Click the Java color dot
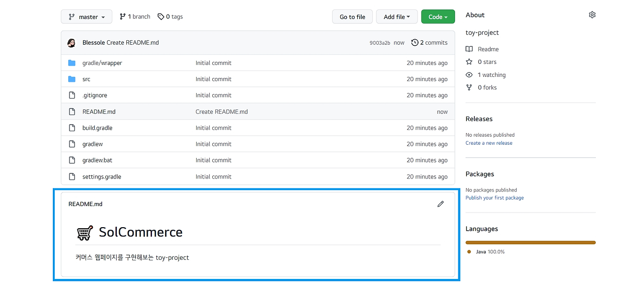This screenshot has height=284, width=644. tap(469, 252)
